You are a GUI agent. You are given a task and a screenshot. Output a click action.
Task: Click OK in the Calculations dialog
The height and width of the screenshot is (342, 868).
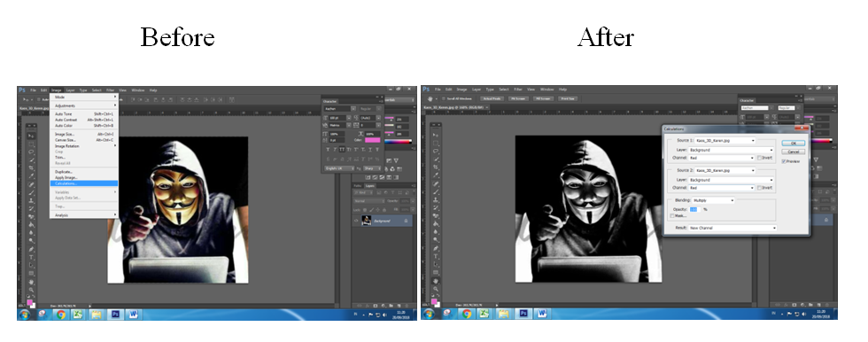793,144
